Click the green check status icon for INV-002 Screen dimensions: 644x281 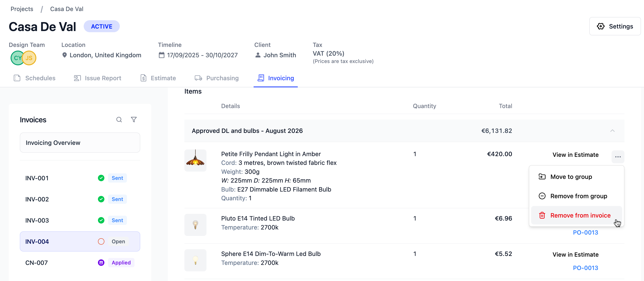pos(101,199)
